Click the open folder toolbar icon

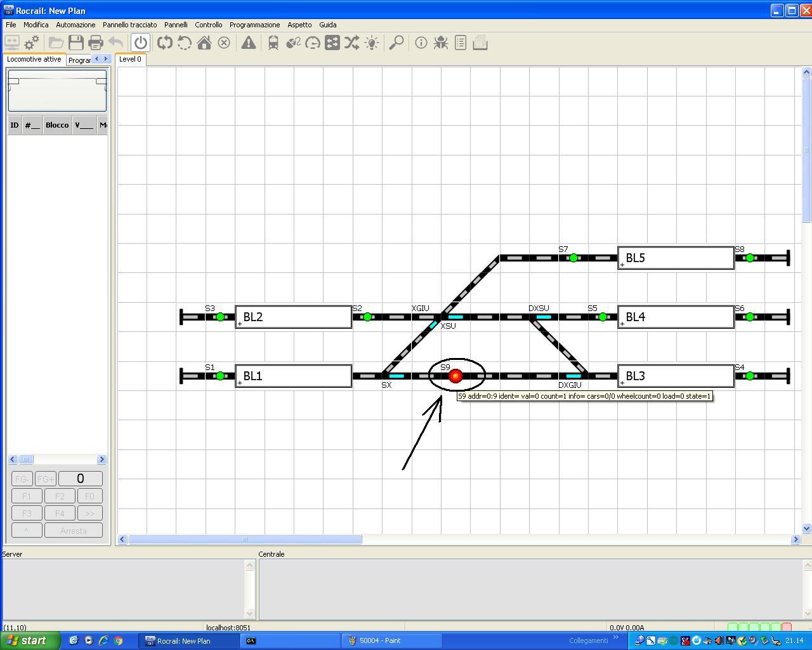[x=56, y=43]
